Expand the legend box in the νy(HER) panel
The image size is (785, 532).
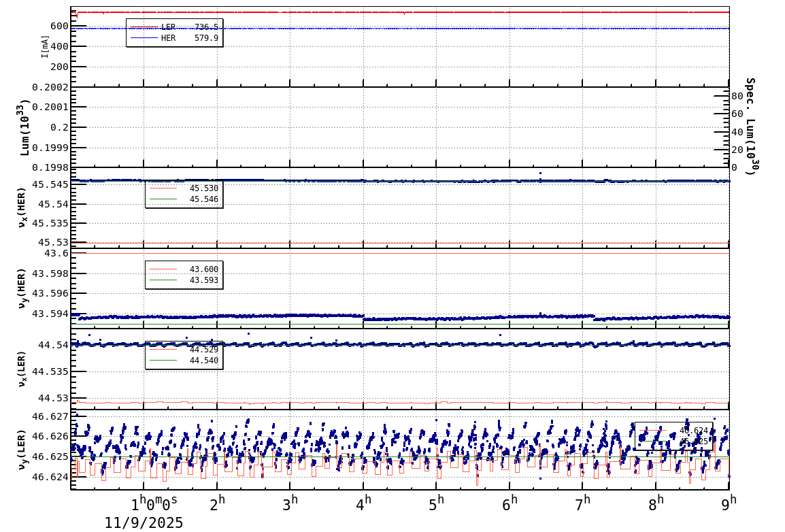point(182,273)
